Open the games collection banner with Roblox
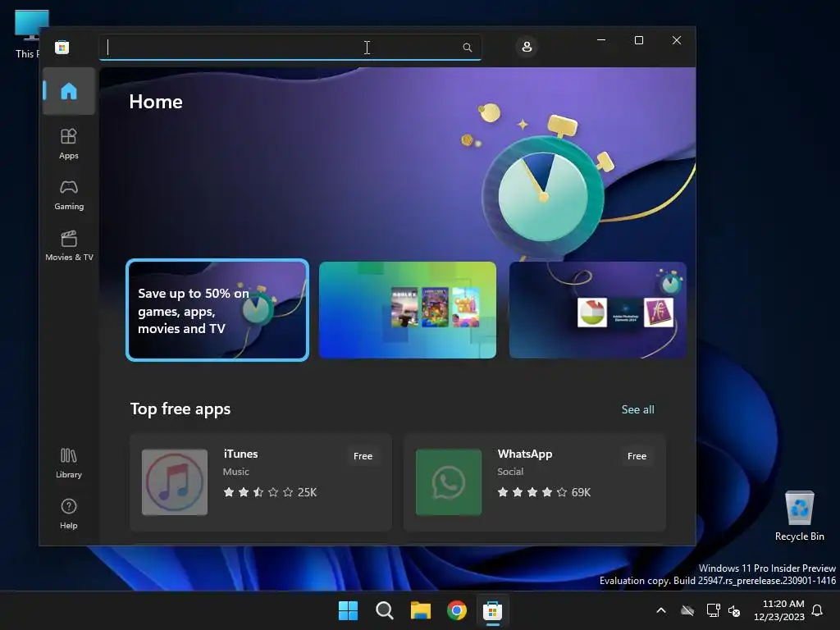This screenshot has height=630, width=840. pyautogui.click(x=408, y=309)
